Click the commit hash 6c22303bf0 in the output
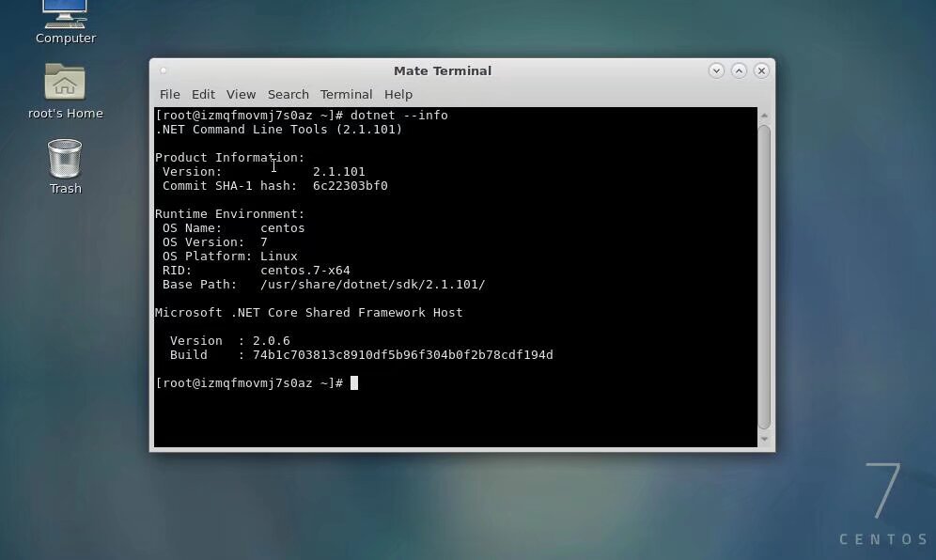936x560 pixels. [x=350, y=186]
